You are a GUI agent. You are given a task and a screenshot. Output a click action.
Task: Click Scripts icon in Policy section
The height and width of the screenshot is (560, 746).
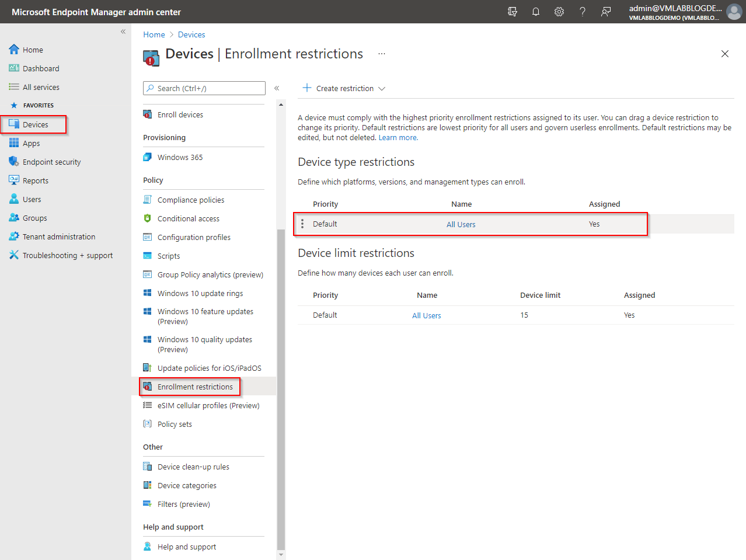tap(148, 256)
